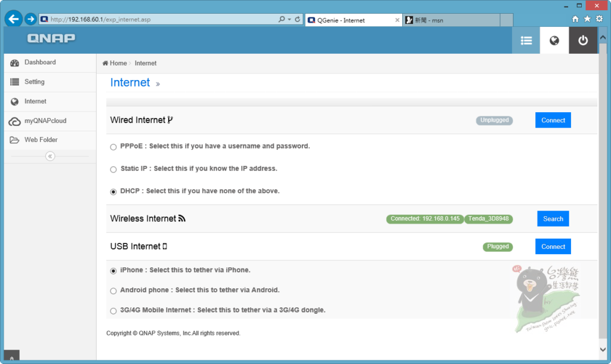Click the copyright QNAP Systems text

(174, 333)
